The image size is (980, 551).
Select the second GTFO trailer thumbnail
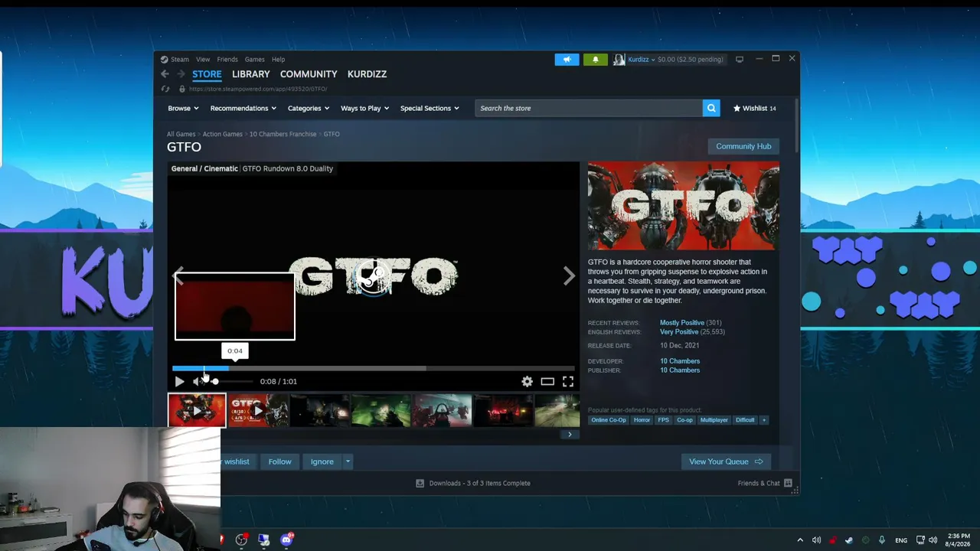coord(258,411)
